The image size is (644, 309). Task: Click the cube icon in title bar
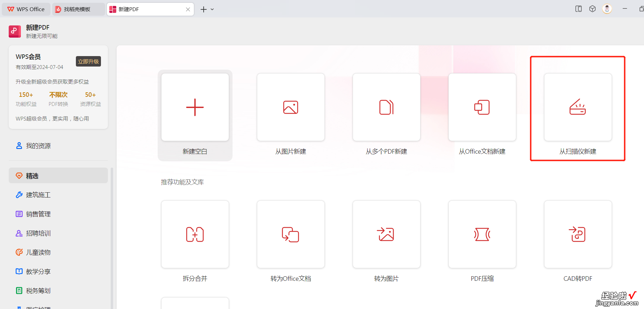[592, 9]
